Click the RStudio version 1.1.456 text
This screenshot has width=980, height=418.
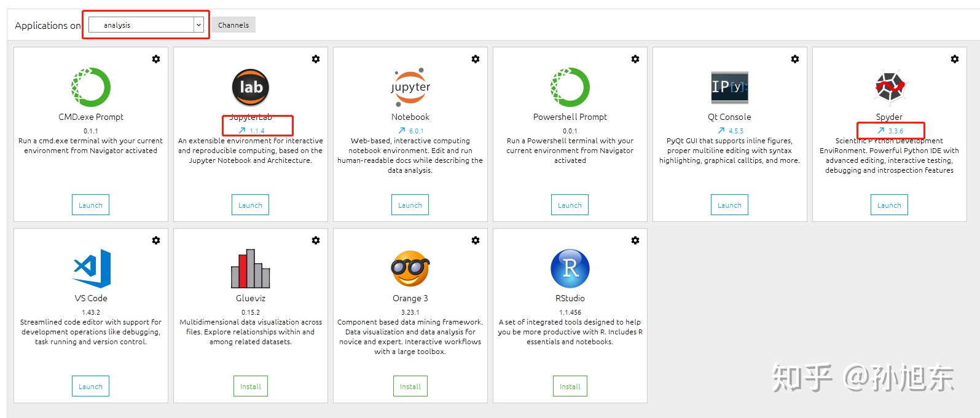tap(570, 312)
